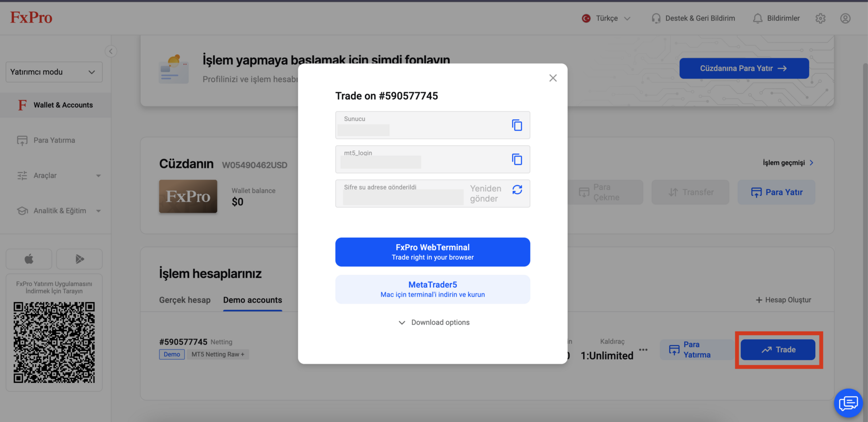The height and width of the screenshot is (422, 868).
Task: Click the wallet Transfer button
Action: (x=690, y=192)
